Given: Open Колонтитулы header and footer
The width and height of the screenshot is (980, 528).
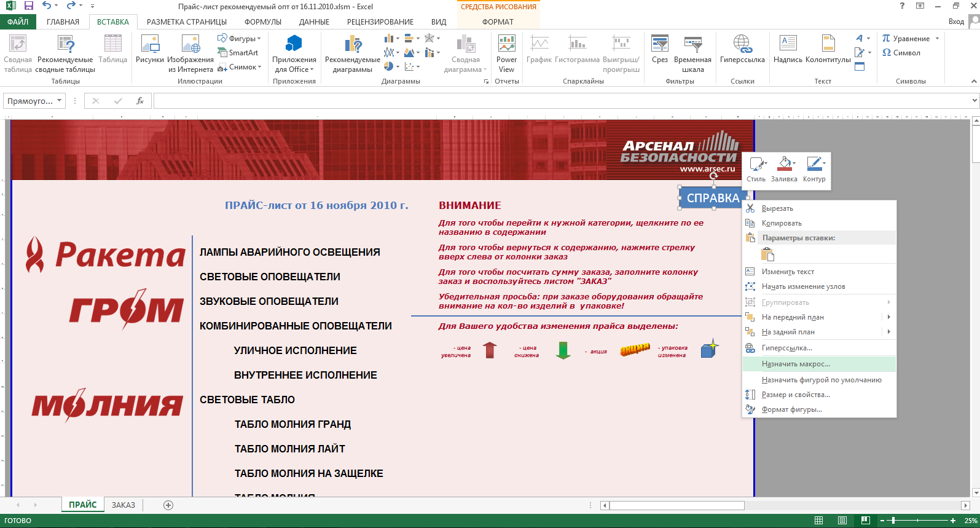Looking at the screenshot, I should click(828, 49).
